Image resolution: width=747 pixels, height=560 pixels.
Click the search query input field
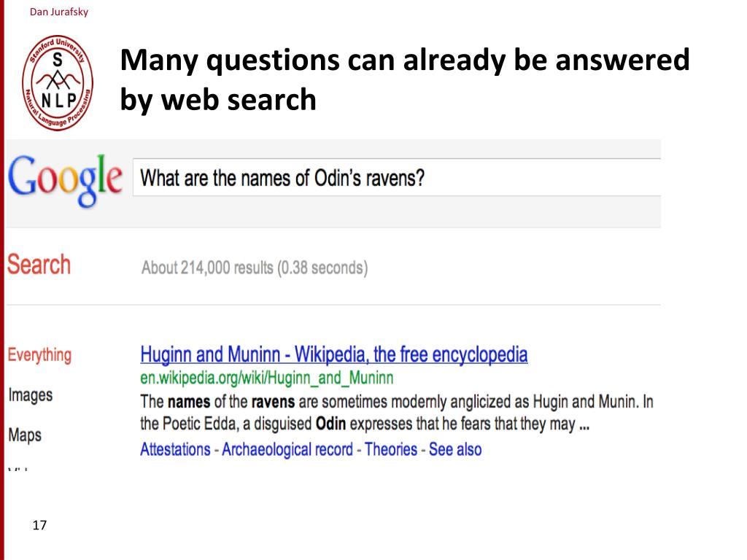click(396, 177)
